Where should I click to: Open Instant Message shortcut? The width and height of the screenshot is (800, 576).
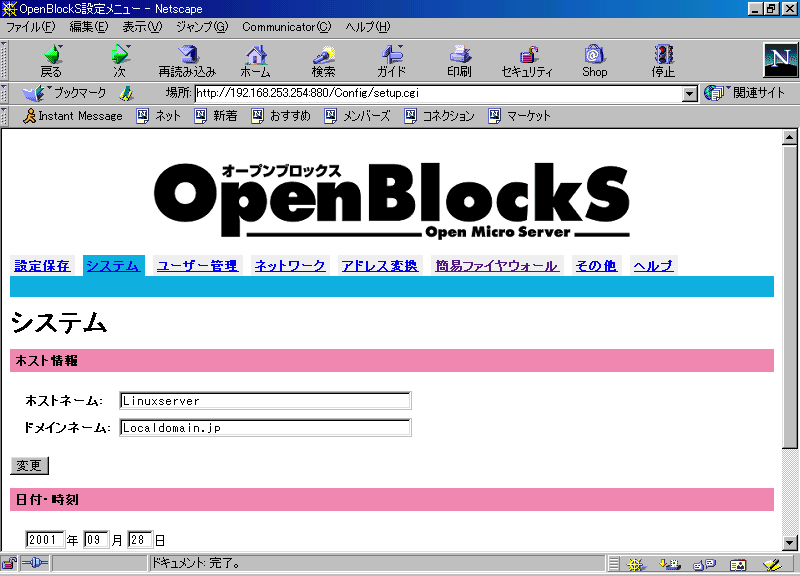click(73, 116)
